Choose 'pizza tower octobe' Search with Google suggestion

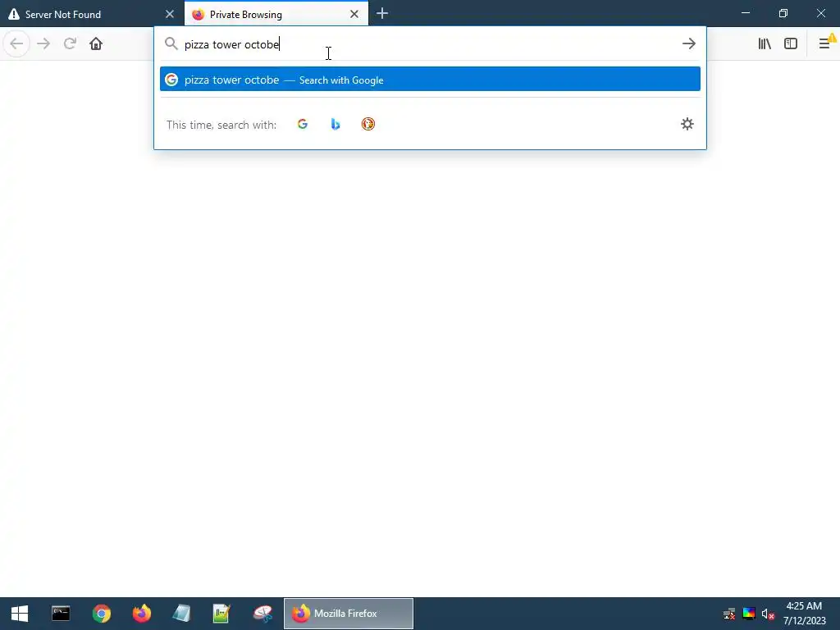[430, 79]
